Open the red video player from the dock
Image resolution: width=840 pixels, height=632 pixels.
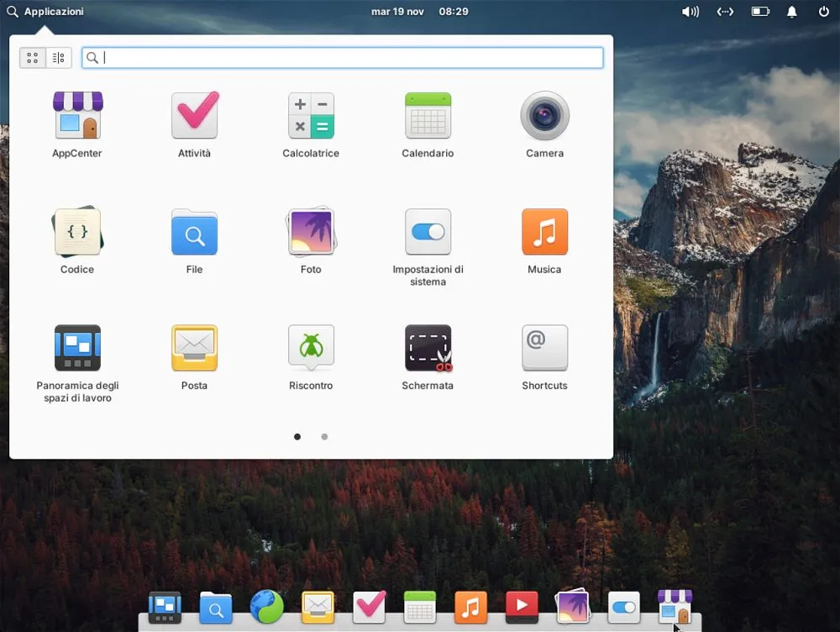[521, 607]
